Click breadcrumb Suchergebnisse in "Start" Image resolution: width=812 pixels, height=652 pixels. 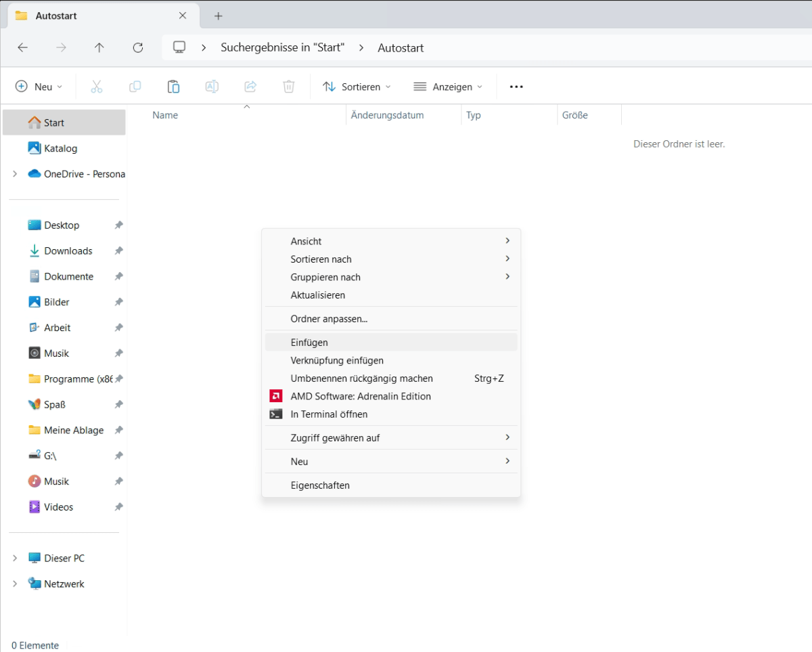tap(282, 47)
